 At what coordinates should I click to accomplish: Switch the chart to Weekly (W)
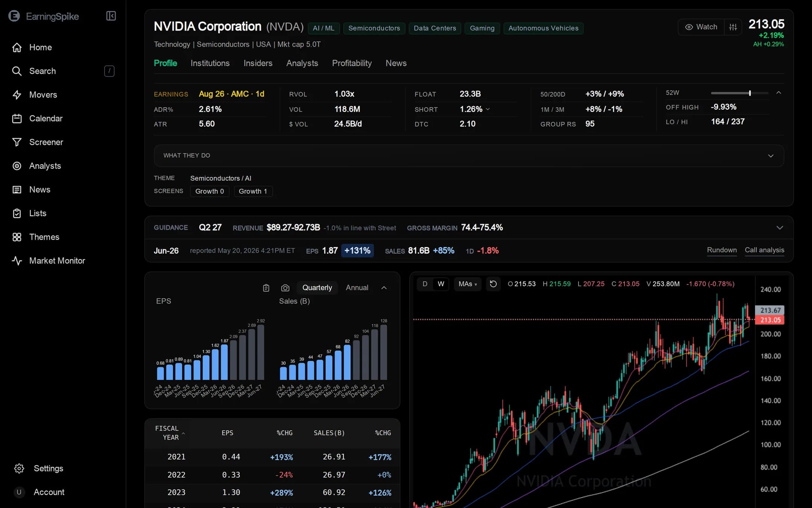pos(441,284)
